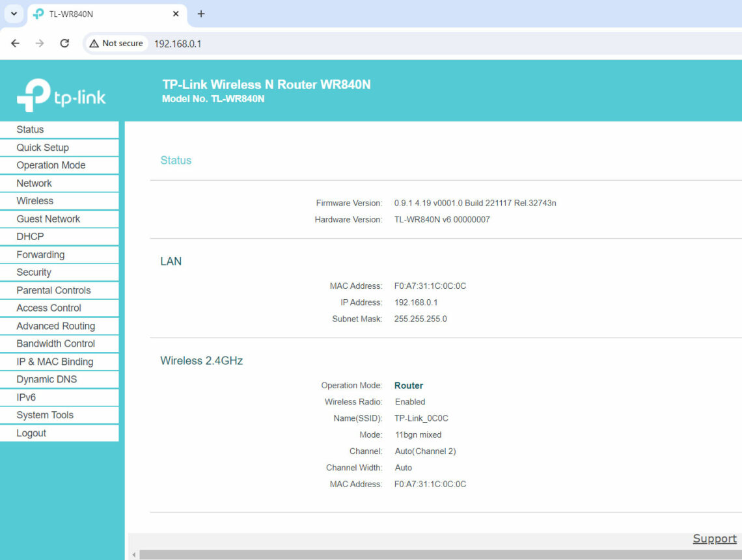Screen dimensions: 742x560
Task: Open the Support link
Action: [714, 539]
